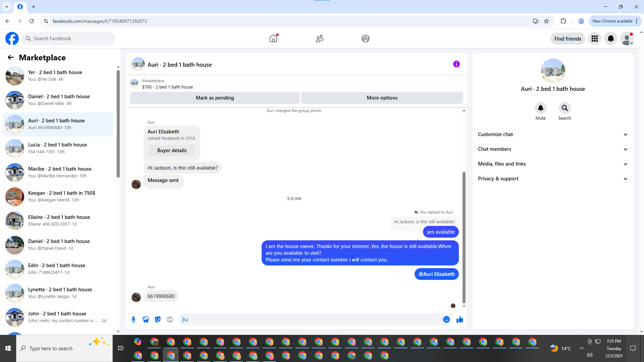Screen dimensions: 644x362
Task: Go to the Facebook Home tab
Action: [273, 39]
